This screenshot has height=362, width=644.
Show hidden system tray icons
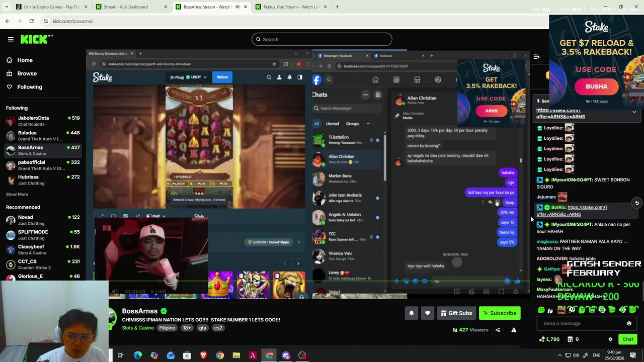(559, 355)
